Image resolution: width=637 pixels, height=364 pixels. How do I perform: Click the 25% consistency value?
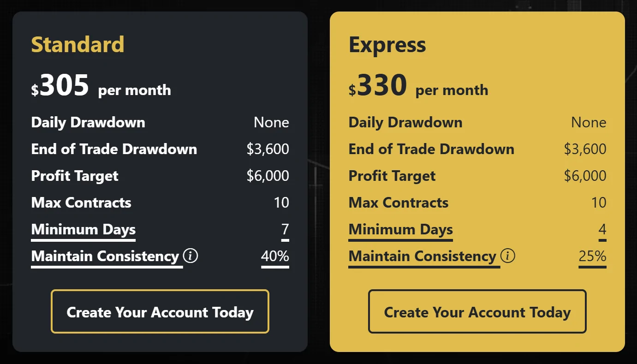592,256
